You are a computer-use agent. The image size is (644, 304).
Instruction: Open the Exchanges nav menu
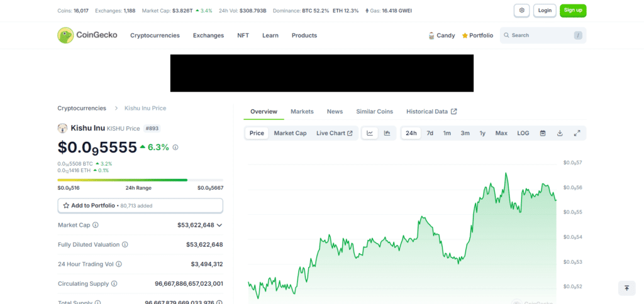click(x=208, y=35)
